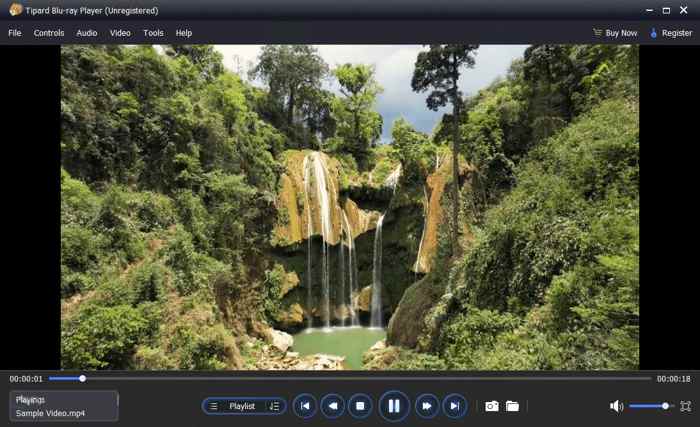Screen dimensions: 700x427
Task: Click the waterfall video display area
Action: (x=350, y=207)
